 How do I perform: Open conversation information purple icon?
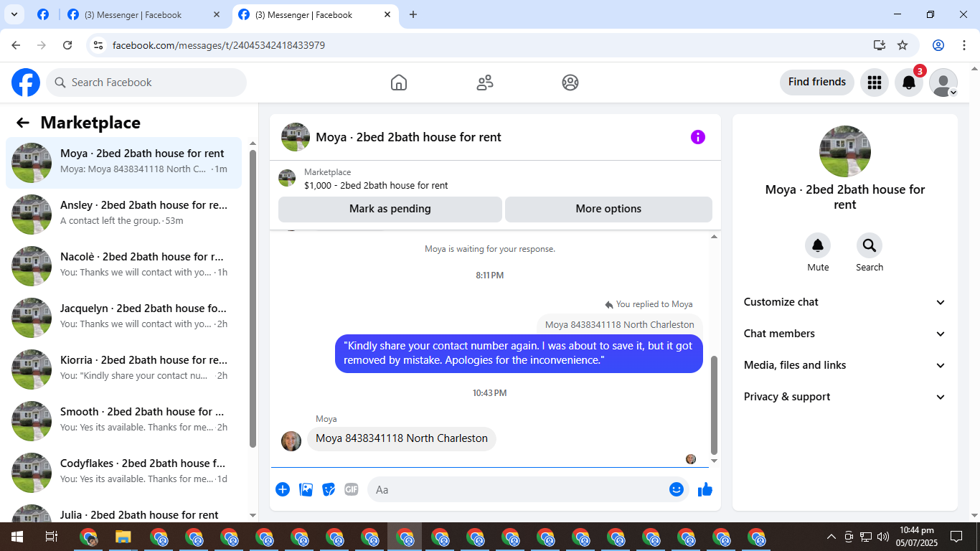tap(698, 137)
